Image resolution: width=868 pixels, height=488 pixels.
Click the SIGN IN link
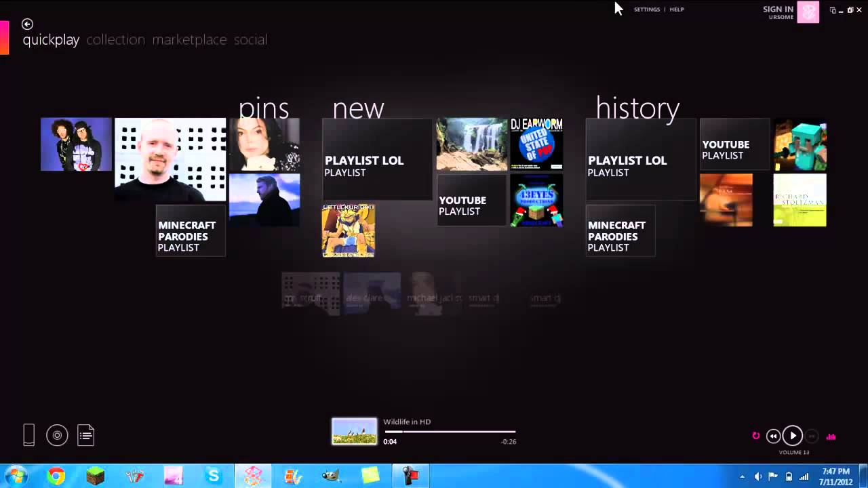[778, 9]
